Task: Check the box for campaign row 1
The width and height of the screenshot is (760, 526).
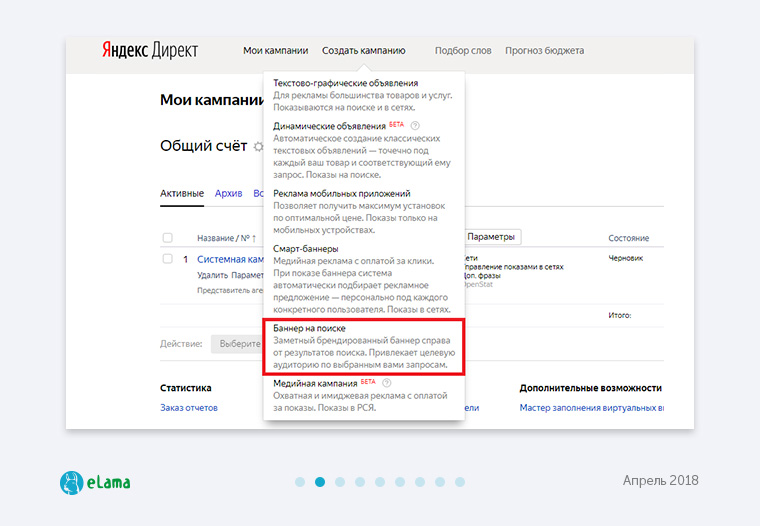Action: pyautogui.click(x=167, y=259)
